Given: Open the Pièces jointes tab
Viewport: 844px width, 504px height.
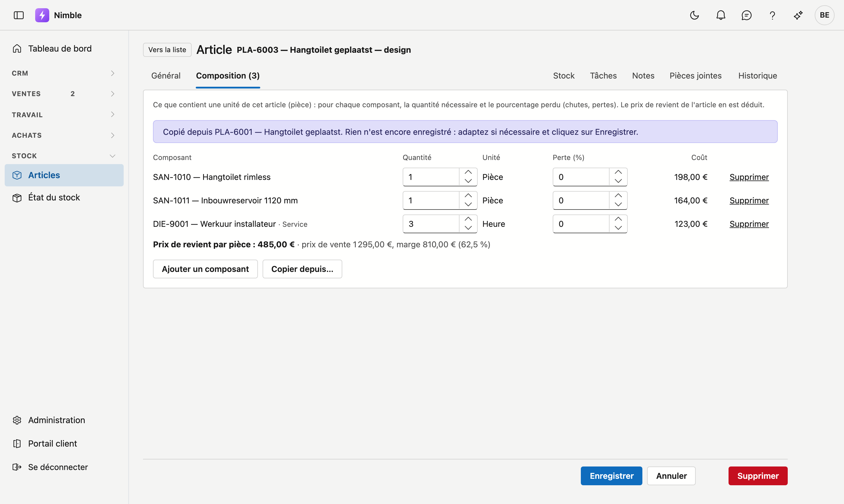Looking at the screenshot, I should (696, 76).
